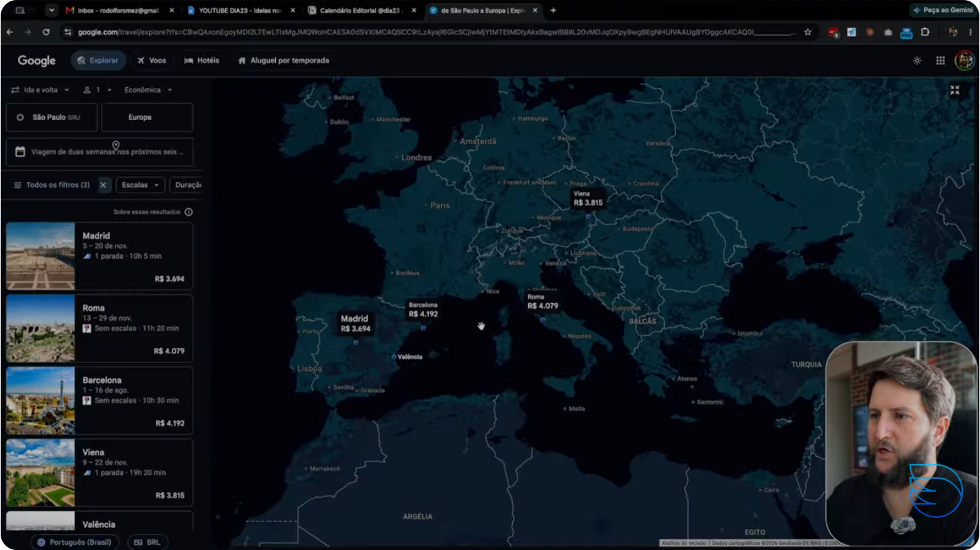Viewport: 980px width, 550px height.
Task: Open a new browser tab
Action: pyautogui.click(x=553, y=10)
